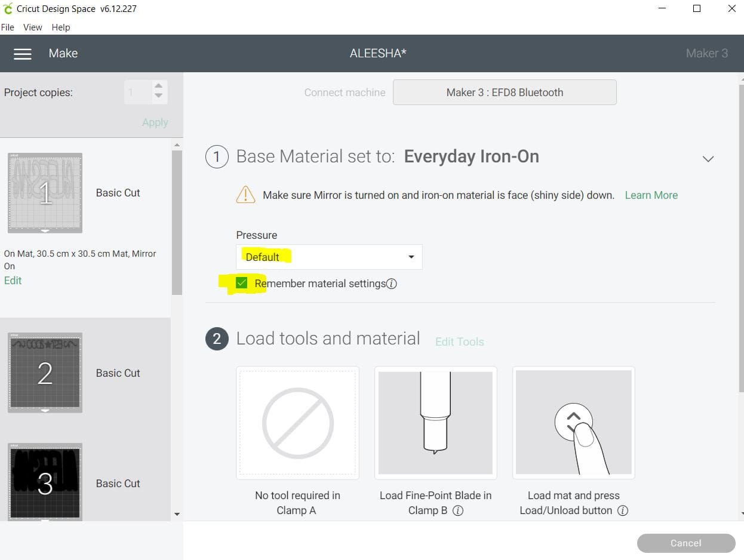Click the Everyday Iron-On material name
The image size is (744, 560).
pos(472,157)
